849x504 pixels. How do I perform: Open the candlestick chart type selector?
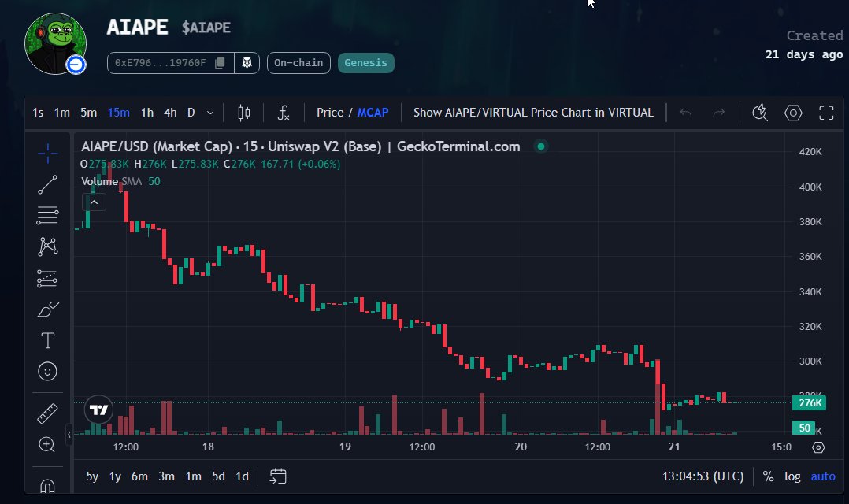click(244, 113)
